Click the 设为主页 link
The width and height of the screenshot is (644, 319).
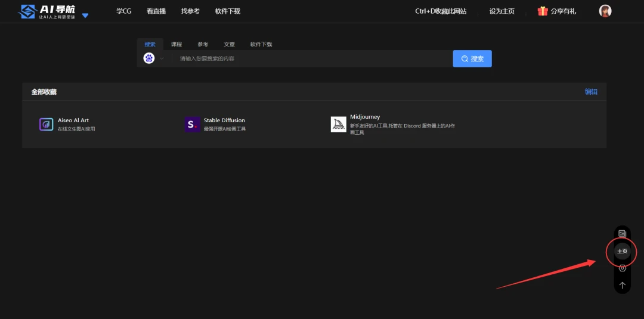point(502,11)
